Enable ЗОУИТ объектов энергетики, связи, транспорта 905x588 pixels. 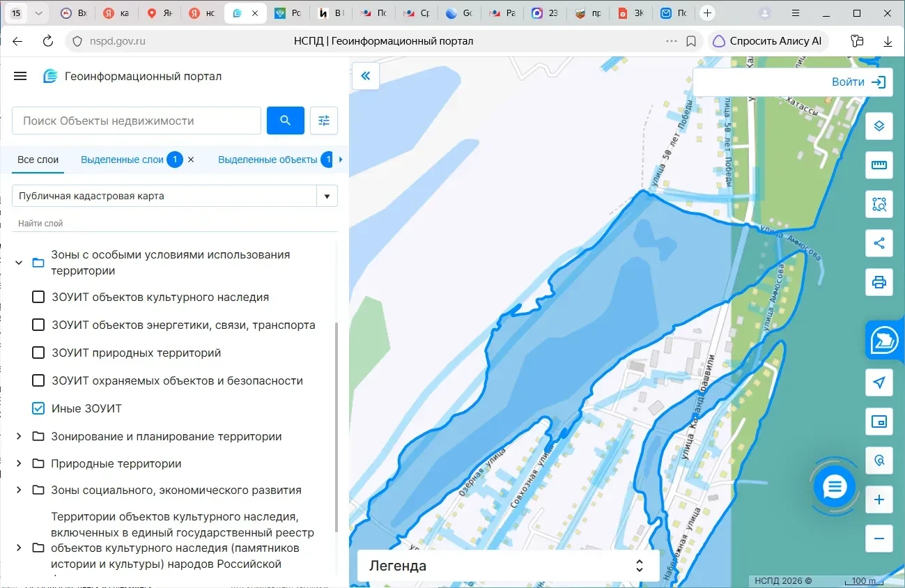pos(39,325)
